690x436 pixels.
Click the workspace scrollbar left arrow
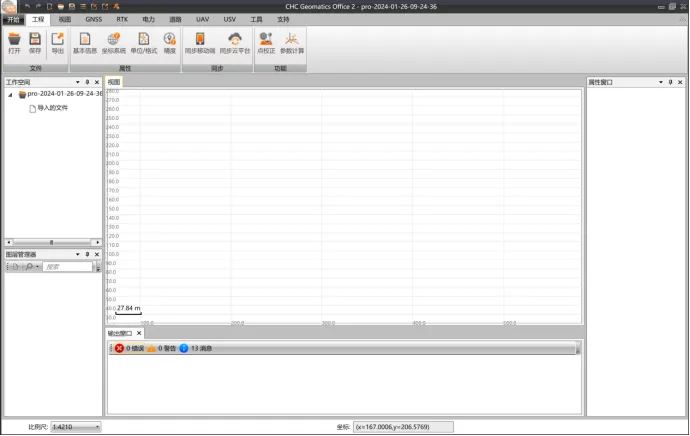(x=8, y=242)
